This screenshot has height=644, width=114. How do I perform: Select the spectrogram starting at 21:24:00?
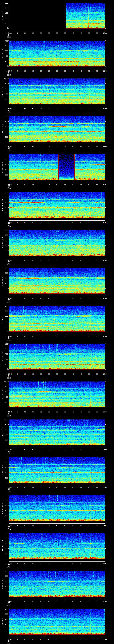click(57, 584)
